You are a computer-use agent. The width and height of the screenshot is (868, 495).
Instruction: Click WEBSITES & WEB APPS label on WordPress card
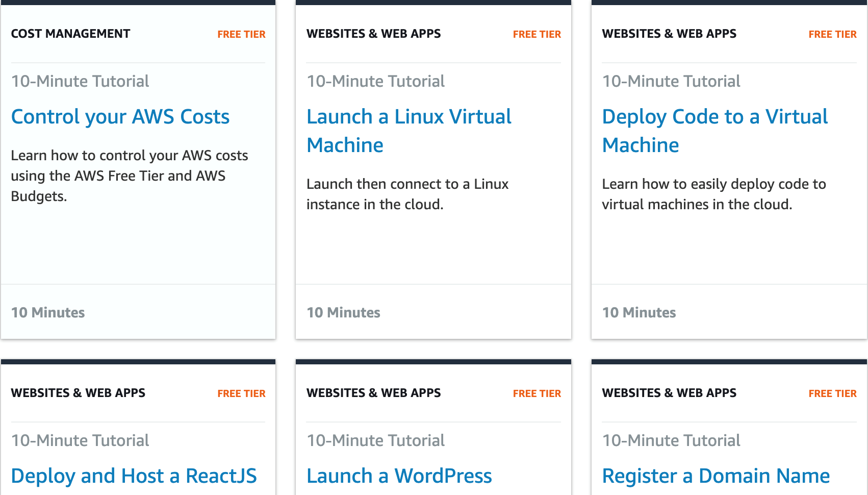374,393
